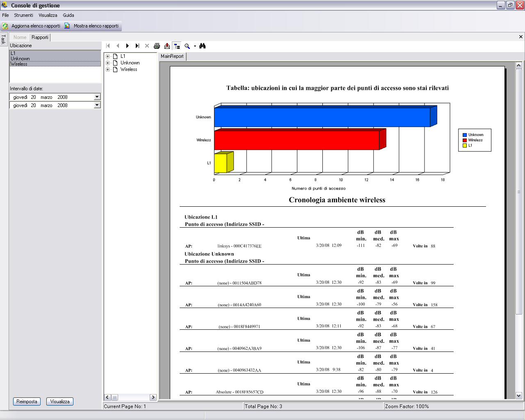Click the magnifier zoom icon
This screenshot has width=525, height=420.
(x=187, y=46)
